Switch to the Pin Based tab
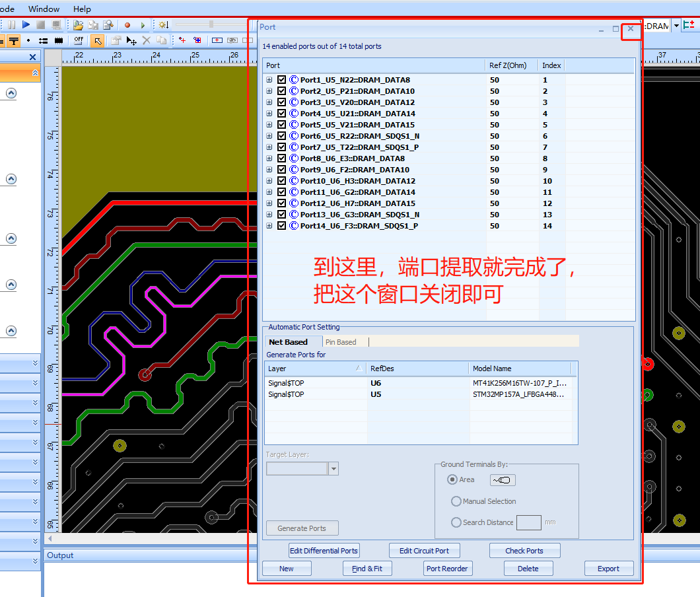The height and width of the screenshot is (597, 700). point(341,342)
